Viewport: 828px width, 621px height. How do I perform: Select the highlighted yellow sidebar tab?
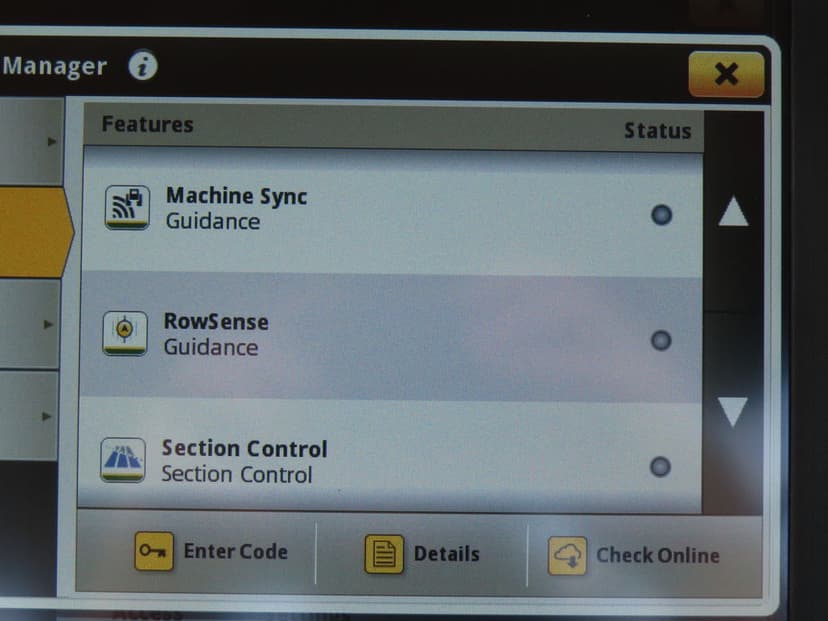pyautogui.click(x=32, y=233)
